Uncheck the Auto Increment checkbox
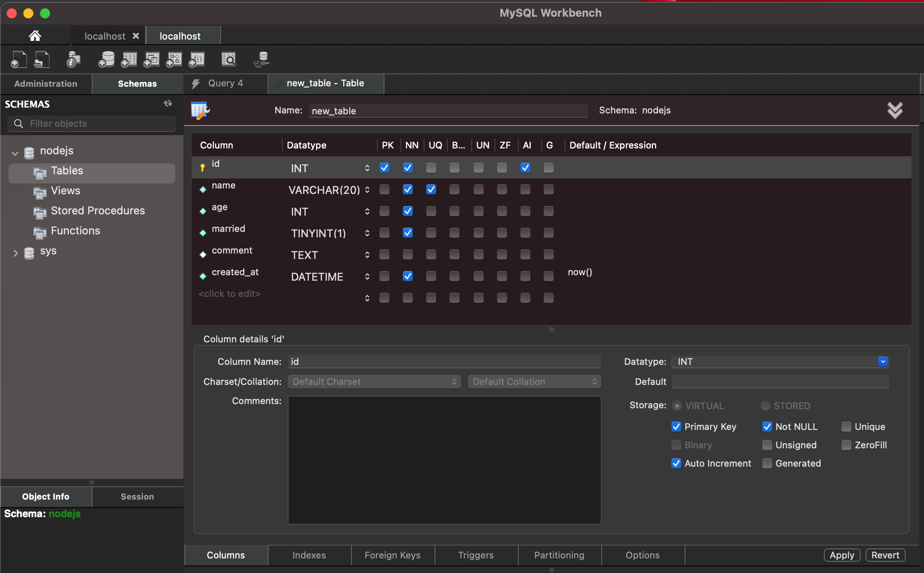This screenshot has width=924, height=573. pyautogui.click(x=676, y=463)
